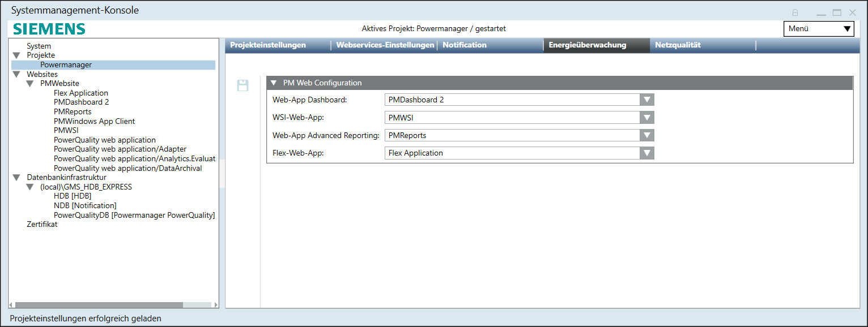Select Zertifikat in the tree
This screenshot has height=327, width=868.
(x=41, y=224)
